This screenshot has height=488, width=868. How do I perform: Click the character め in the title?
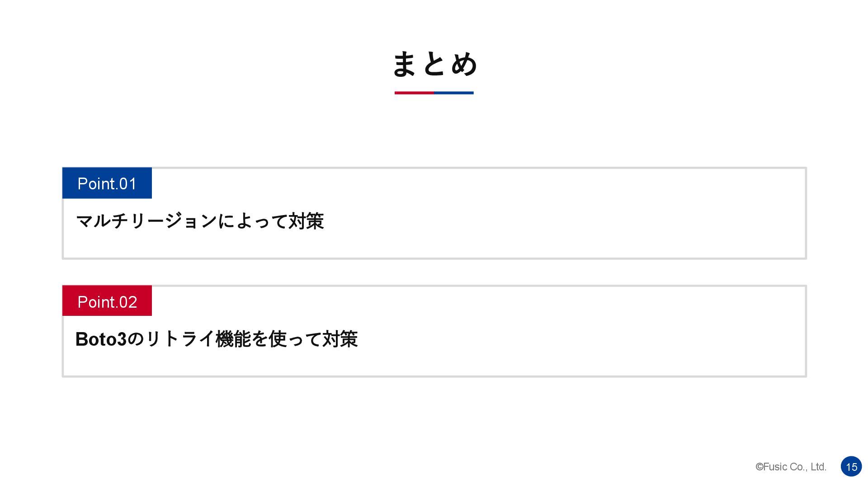464,64
